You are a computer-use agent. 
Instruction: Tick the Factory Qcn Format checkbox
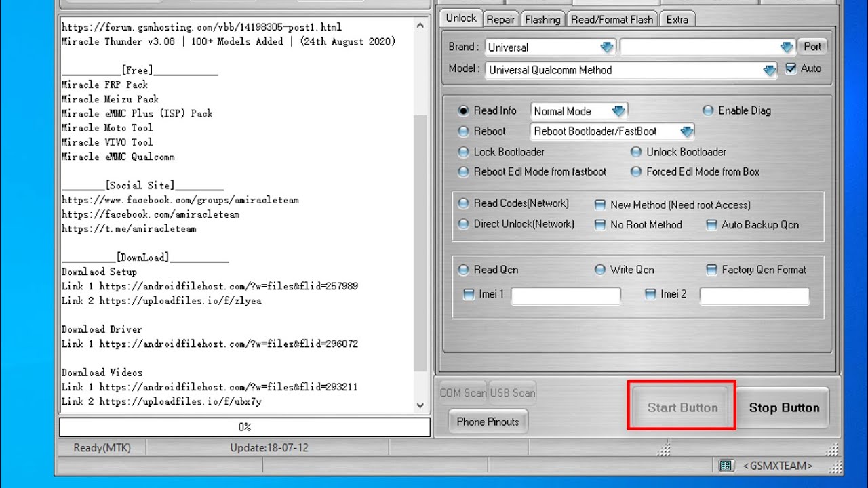tap(711, 270)
